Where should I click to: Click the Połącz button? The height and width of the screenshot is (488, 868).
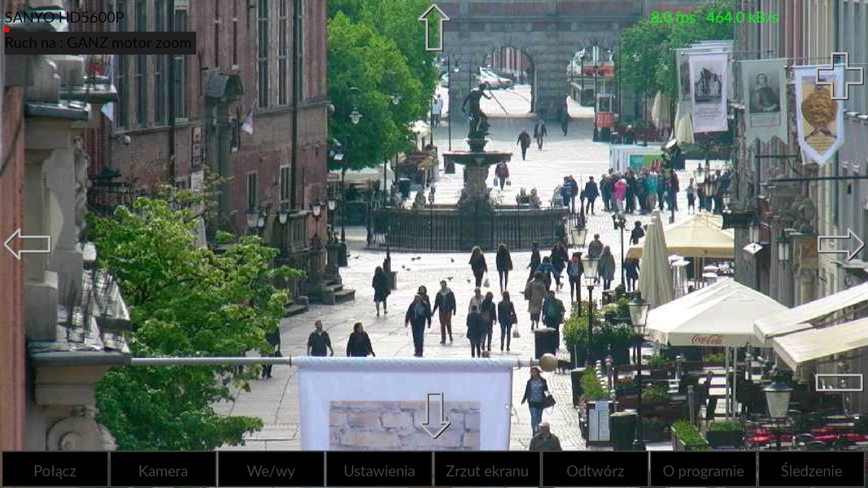[x=55, y=470]
